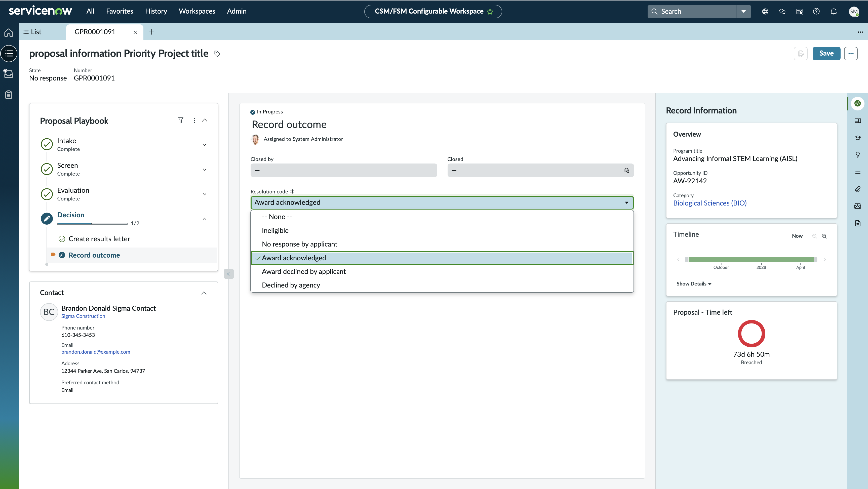Image resolution: width=868 pixels, height=489 pixels.
Task: Open the agent assist panel icon
Action: tap(857, 120)
